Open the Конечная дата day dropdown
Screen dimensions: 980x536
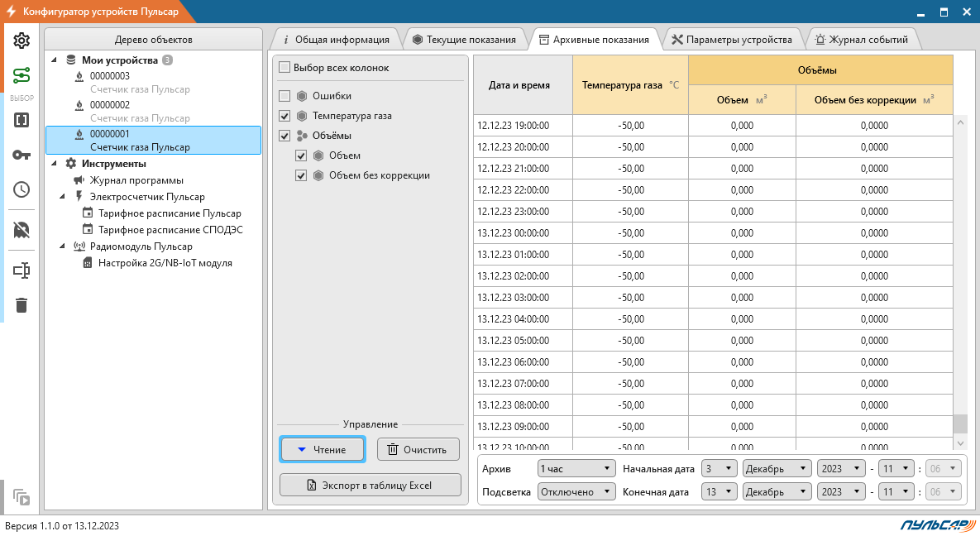[719, 491]
